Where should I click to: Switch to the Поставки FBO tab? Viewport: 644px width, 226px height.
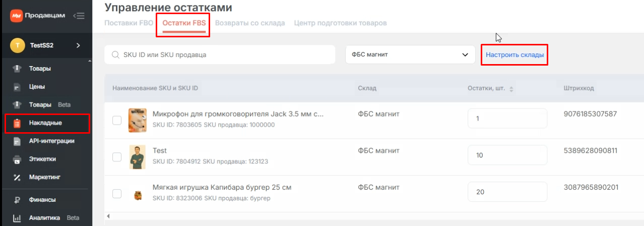coord(128,23)
